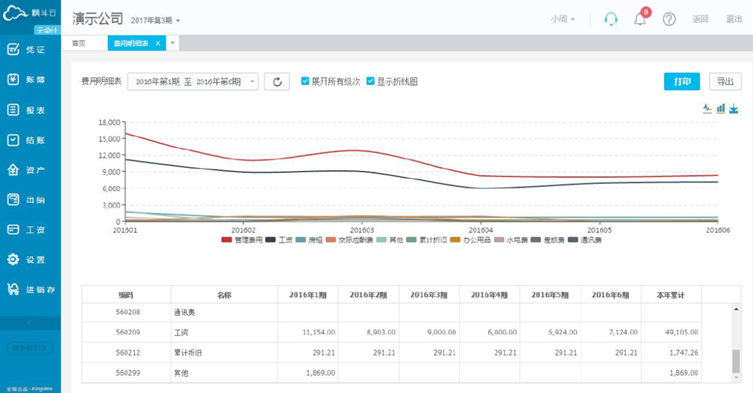Toggle 管理费用 series in chart legend
The image size is (753, 393).
(x=242, y=240)
